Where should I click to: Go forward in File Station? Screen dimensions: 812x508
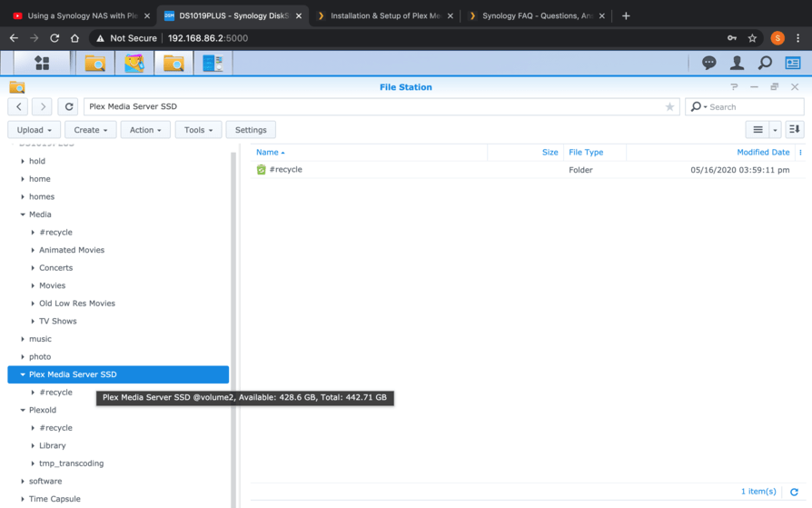43,107
